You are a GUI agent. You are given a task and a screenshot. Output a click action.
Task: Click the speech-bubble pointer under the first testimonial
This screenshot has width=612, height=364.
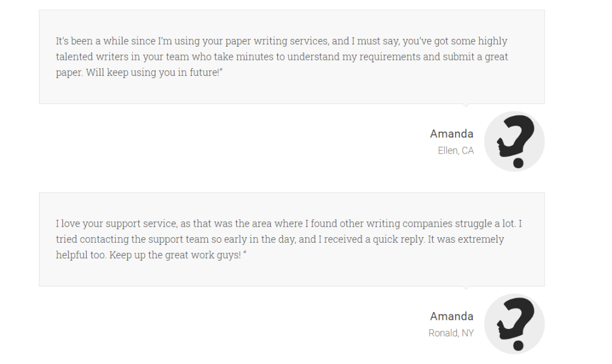(x=466, y=105)
